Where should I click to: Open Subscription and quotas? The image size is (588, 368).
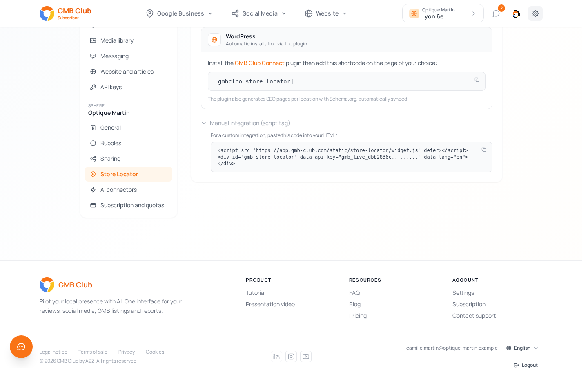(129, 205)
